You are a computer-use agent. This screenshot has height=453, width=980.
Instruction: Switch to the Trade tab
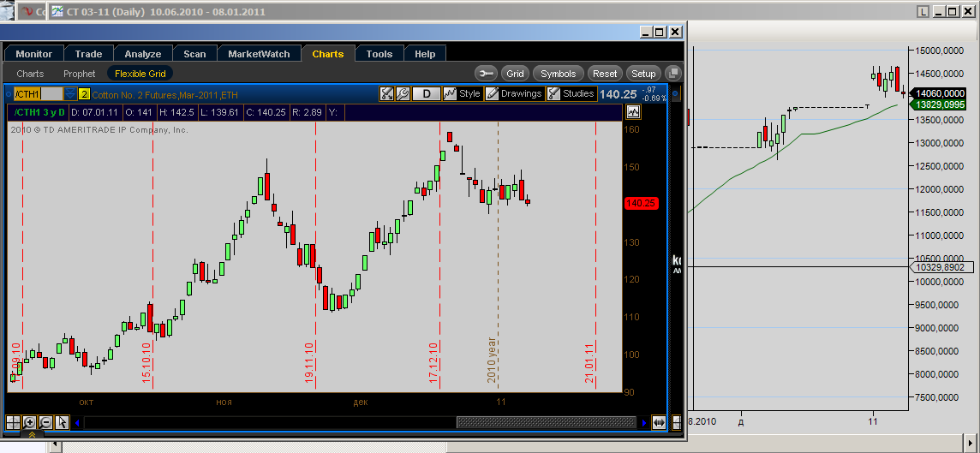[x=88, y=54]
